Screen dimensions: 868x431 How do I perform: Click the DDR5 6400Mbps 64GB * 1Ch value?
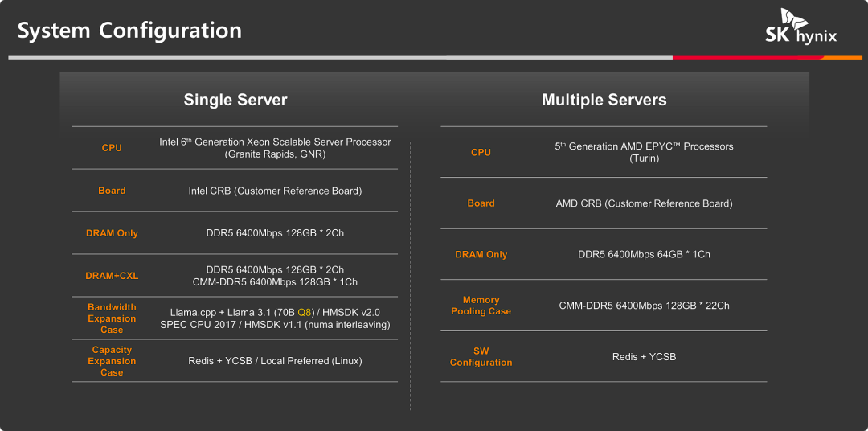tap(644, 254)
